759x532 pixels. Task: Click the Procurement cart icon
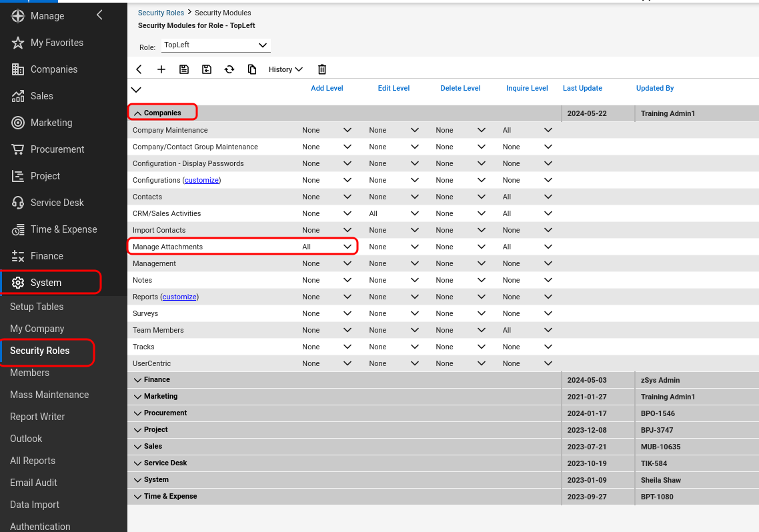tap(18, 149)
